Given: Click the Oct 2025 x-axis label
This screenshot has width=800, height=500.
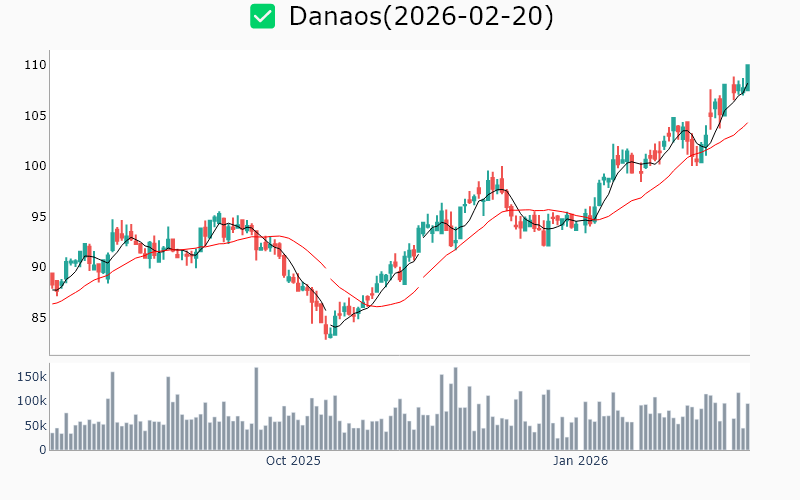Looking at the screenshot, I should pyautogui.click(x=293, y=461).
